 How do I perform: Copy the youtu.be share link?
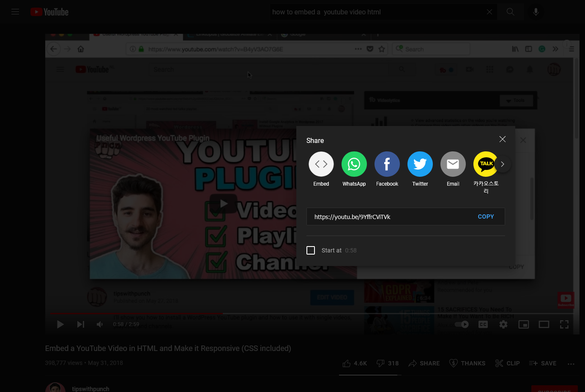click(x=486, y=217)
